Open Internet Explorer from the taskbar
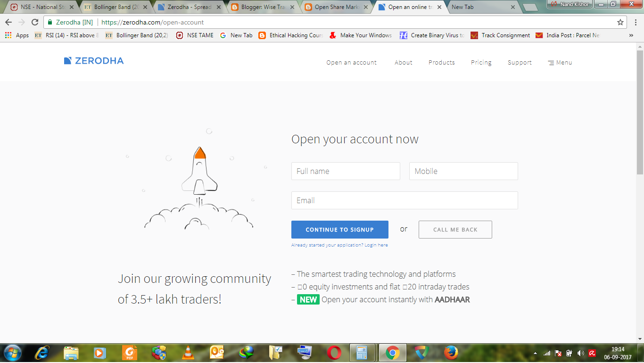The height and width of the screenshot is (363, 644). [42, 352]
